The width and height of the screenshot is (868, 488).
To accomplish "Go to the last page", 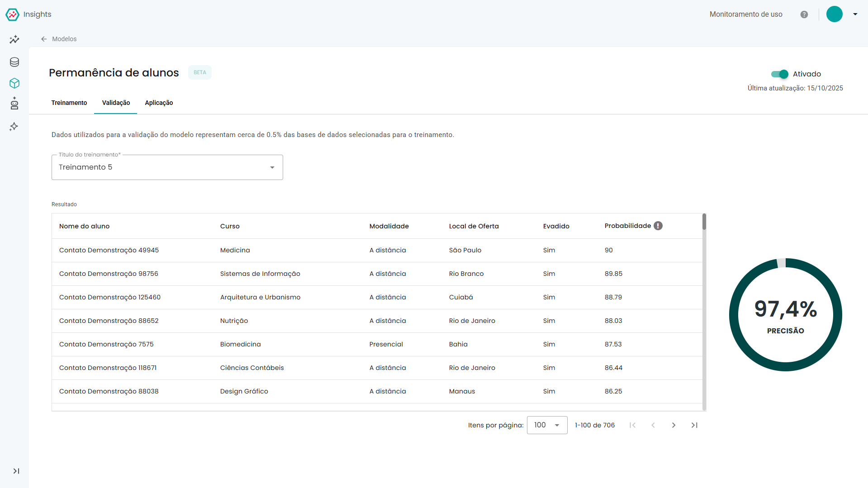I will coord(694,425).
